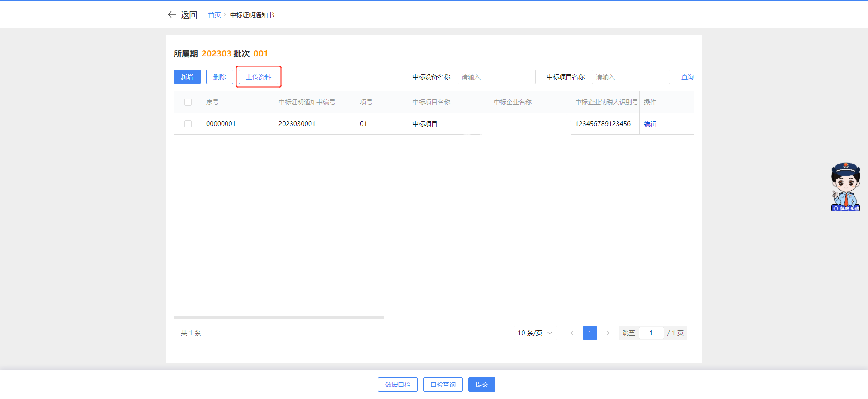This screenshot has height=399, width=868.
Task: Click the horizontal table scrollbar
Action: pos(278,317)
